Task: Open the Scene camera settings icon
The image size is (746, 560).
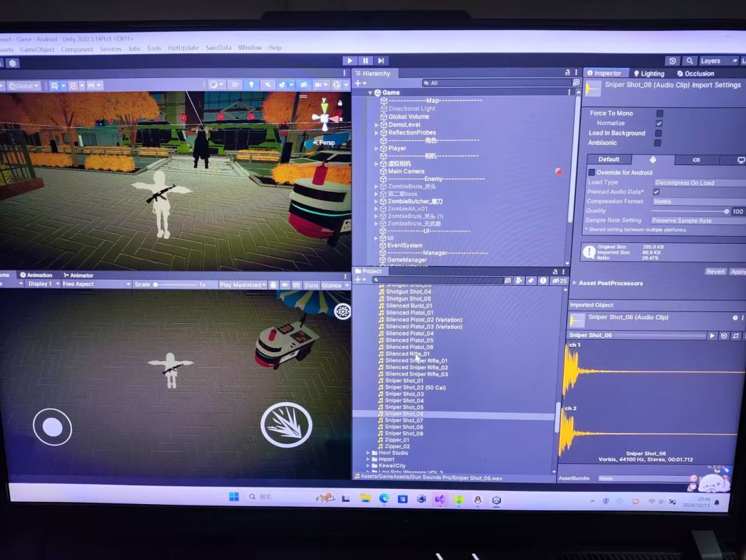Action: pos(318,85)
